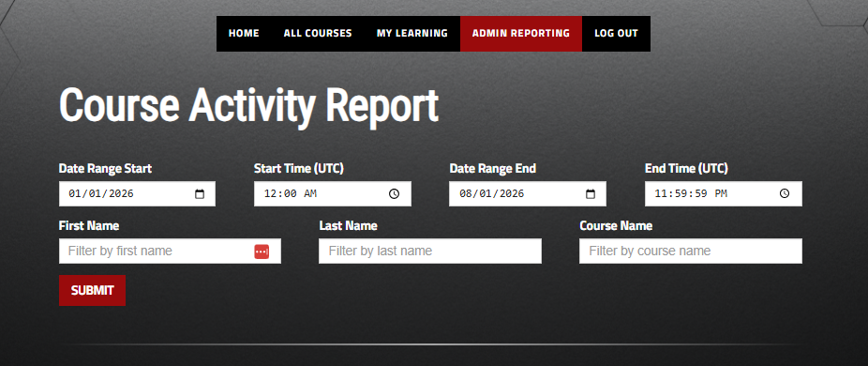Open clock picker for Start Time
868x366 pixels.
pyautogui.click(x=394, y=194)
